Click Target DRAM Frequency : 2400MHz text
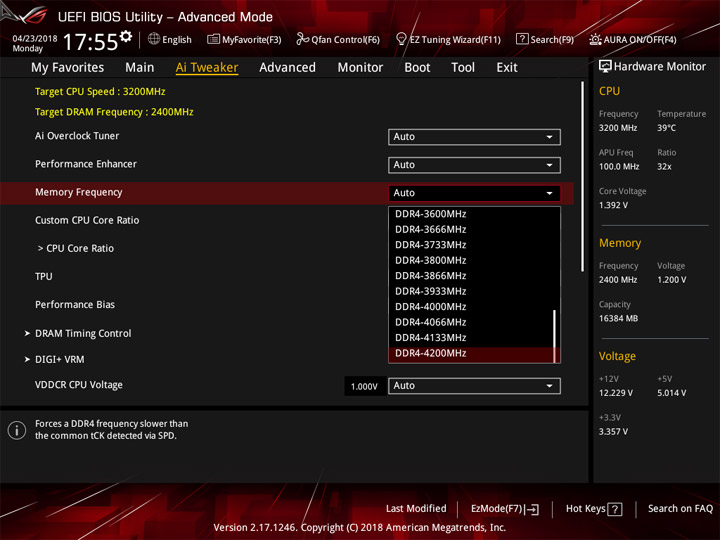 click(114, 112)
